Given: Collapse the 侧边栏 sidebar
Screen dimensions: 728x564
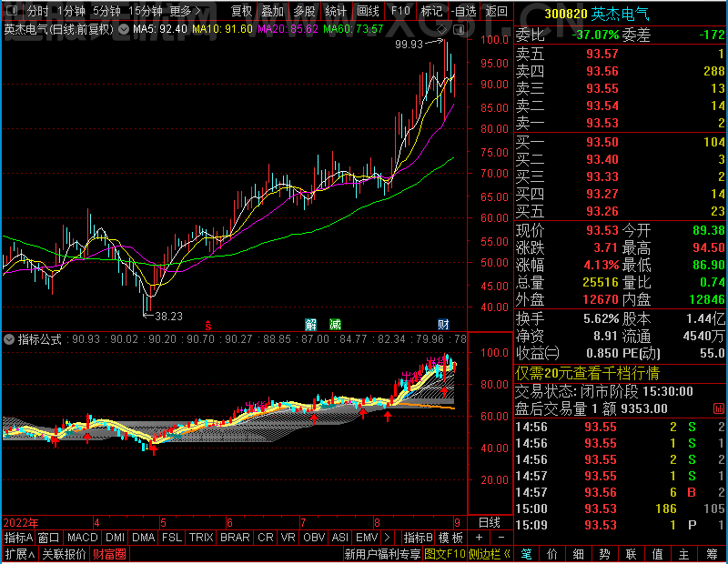Looking at the screenshot, I should click(x=490, y=554).
